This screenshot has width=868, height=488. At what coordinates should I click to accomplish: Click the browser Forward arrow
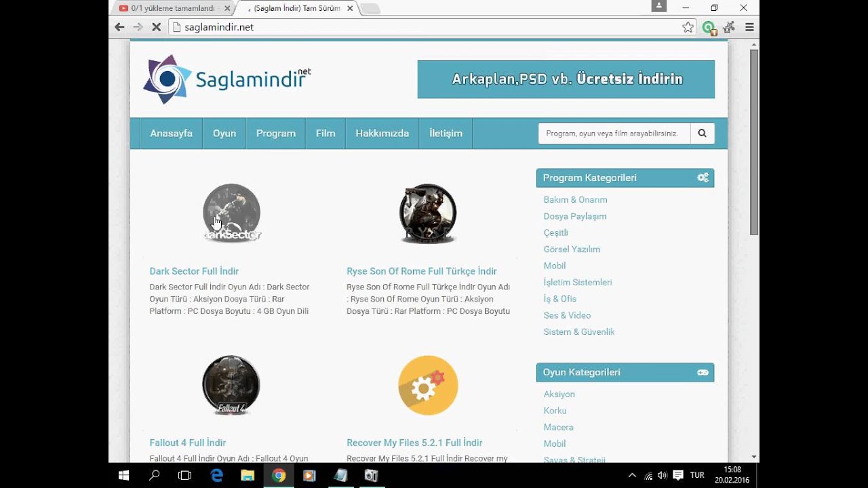(138, 27)
